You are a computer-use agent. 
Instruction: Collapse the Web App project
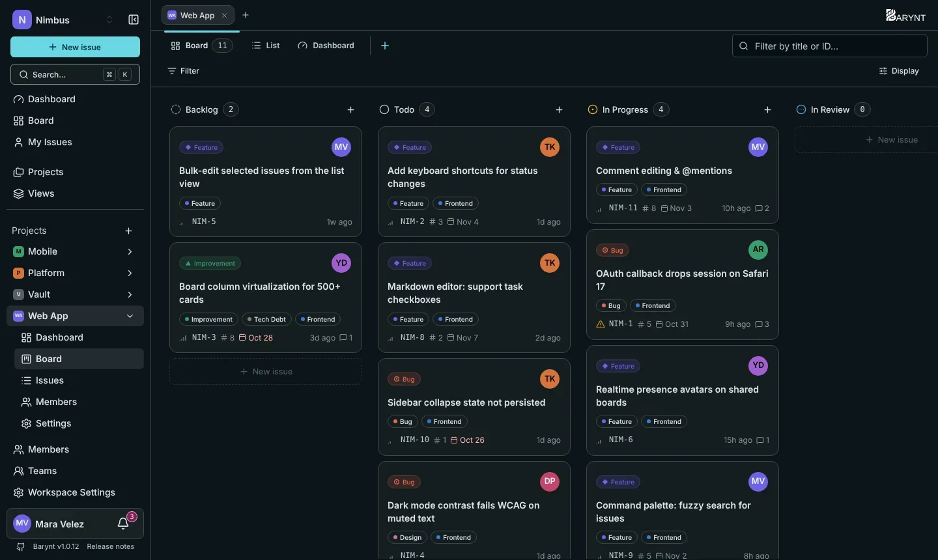(130, 316)
